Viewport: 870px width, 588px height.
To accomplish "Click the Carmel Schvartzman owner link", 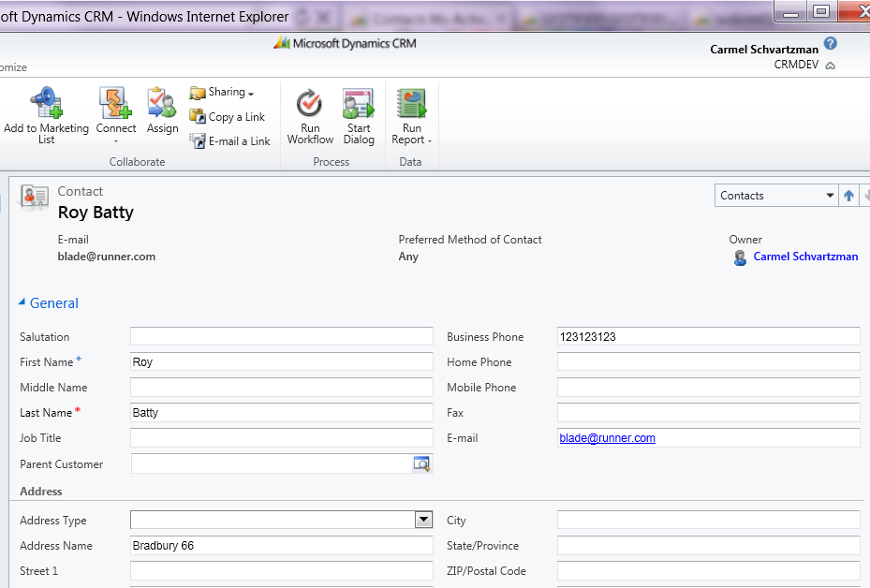I will (805, 256).
